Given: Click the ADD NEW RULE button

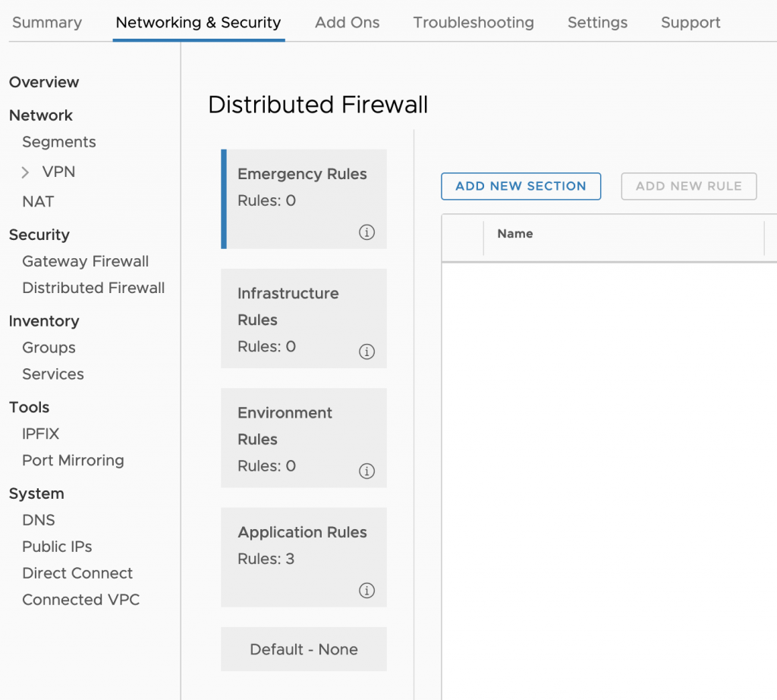Looking at the screenshot, I should coord(688,186).
